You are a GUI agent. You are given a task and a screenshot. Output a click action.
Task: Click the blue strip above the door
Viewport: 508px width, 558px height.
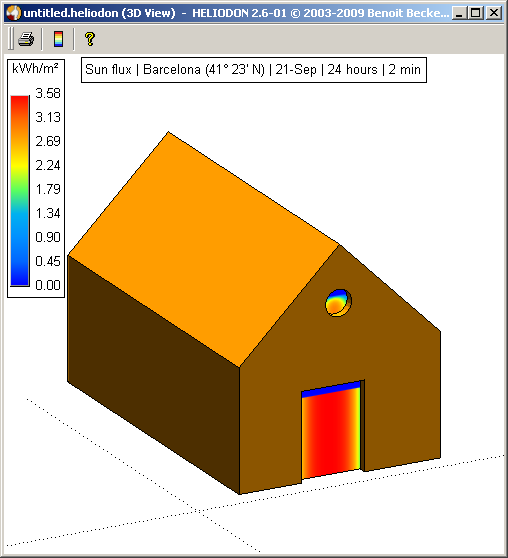coord(331,389)
